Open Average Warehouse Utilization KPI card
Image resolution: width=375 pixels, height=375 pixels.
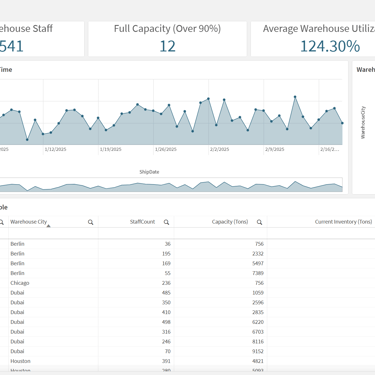pos(313,39)
